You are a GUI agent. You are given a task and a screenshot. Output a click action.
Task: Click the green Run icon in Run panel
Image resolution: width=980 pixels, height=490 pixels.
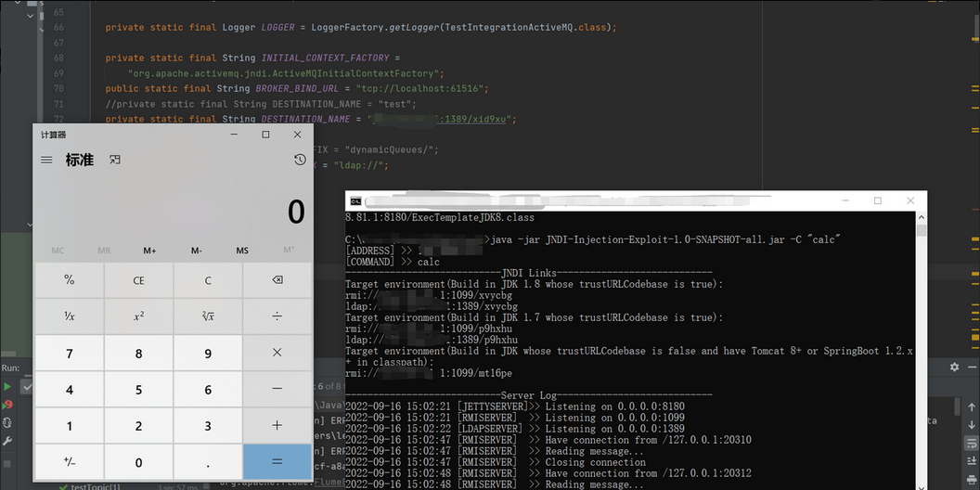click(7, 387)
